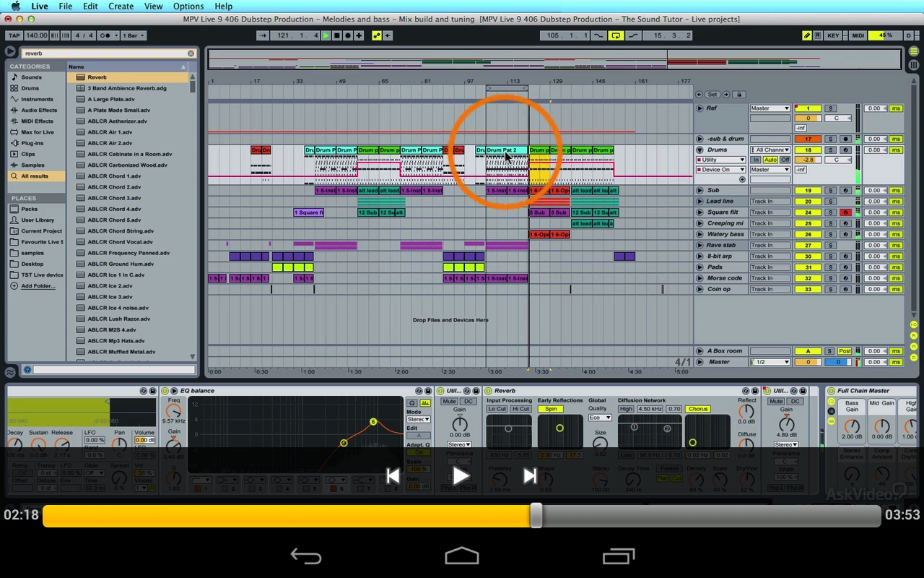Screen dimensions: 924x578
Task: Go to the previous video with the player's back button
Action: (x=393, y=475)
